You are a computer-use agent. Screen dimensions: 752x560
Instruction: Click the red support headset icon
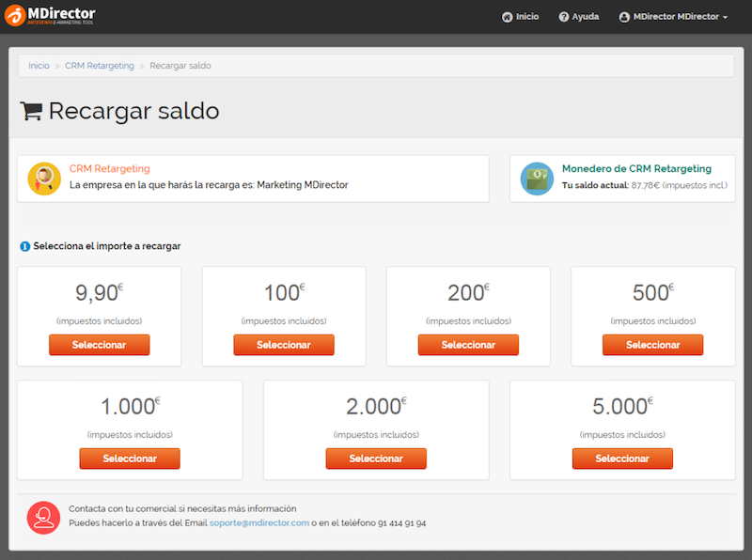point(43,518)
